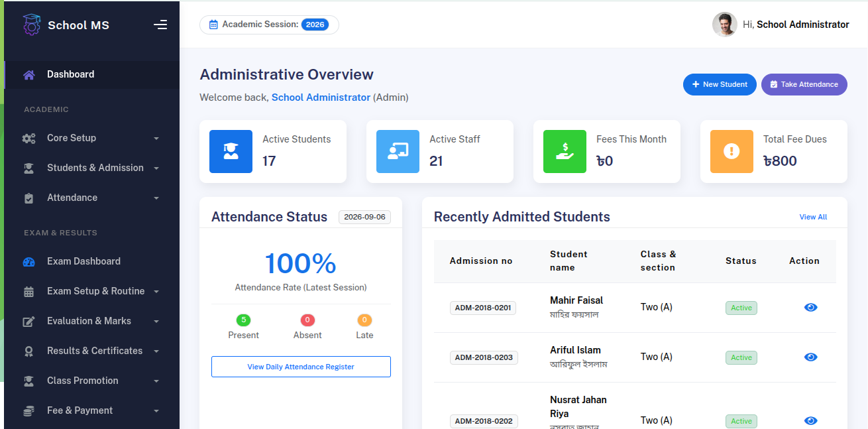This screenshot has height=429, width=868.
Task: Click the Active Students count 17
Action: (x=269, y=161)
